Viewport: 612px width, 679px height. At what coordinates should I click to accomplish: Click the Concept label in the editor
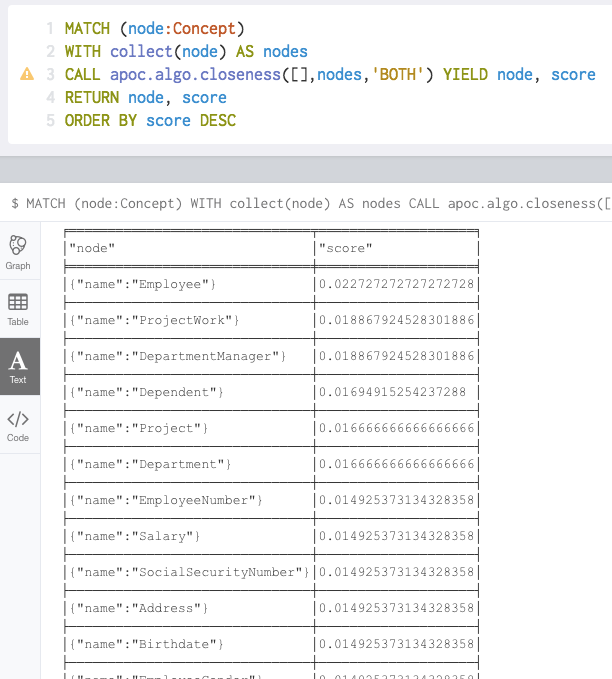[204, 29]
